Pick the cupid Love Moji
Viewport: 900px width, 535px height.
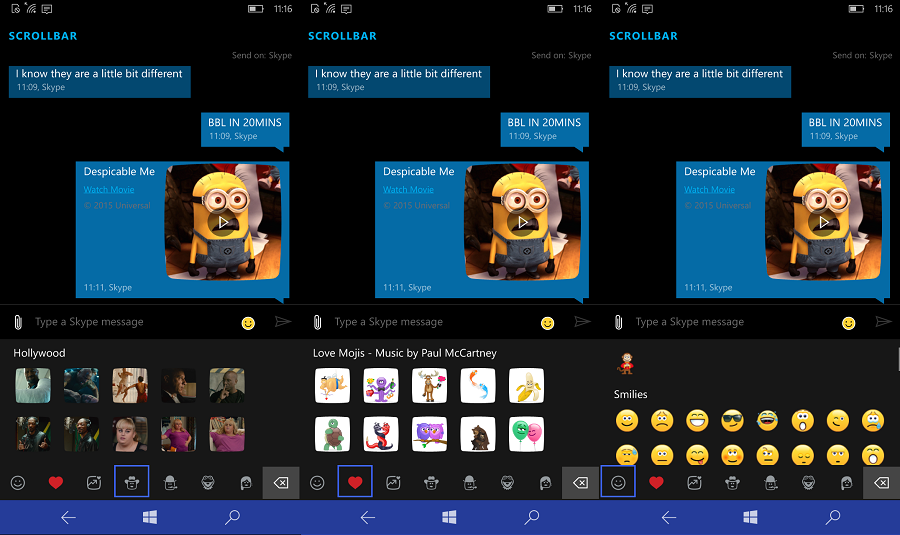click(x=332, y=385)
